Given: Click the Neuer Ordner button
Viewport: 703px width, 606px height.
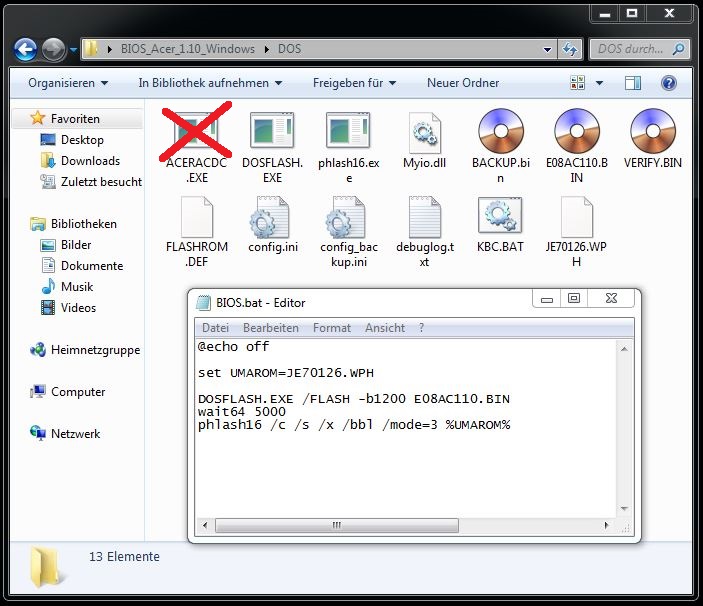Looking at the screenshot, I should coord(463,83).
